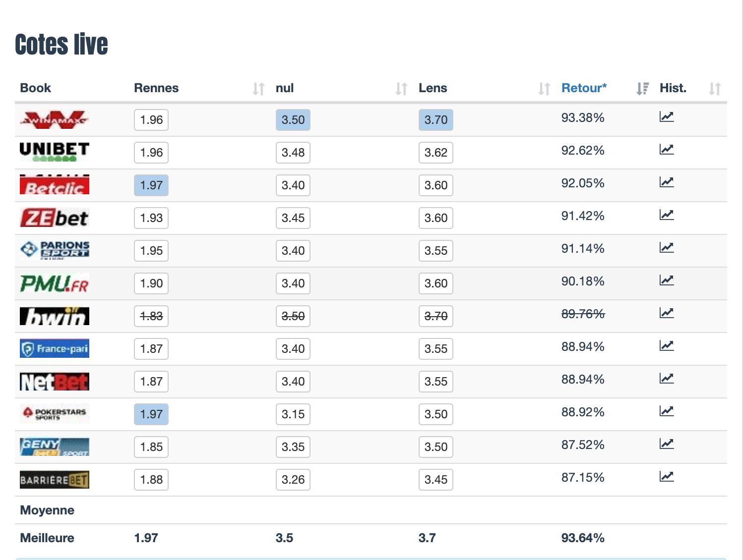Click best return value 93.64%
The height and width of the screenshot is (560, 743).
tap(583, 538)
